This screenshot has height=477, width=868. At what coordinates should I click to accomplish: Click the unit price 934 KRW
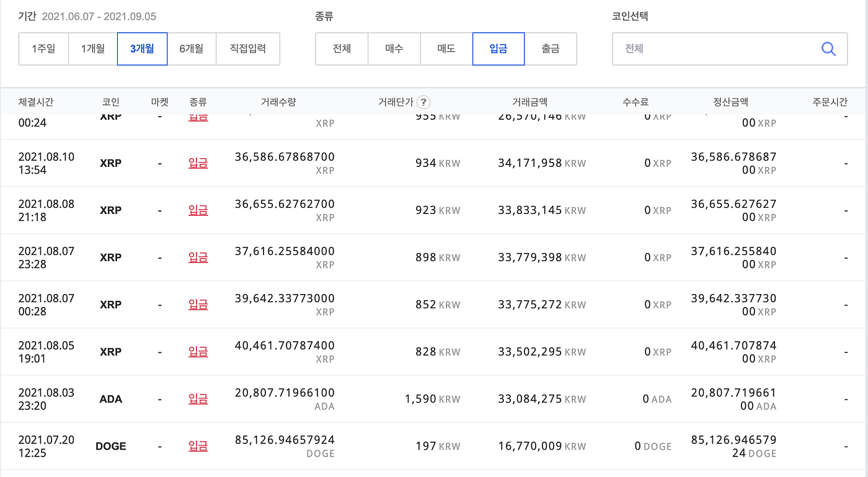tap(438, 163)
